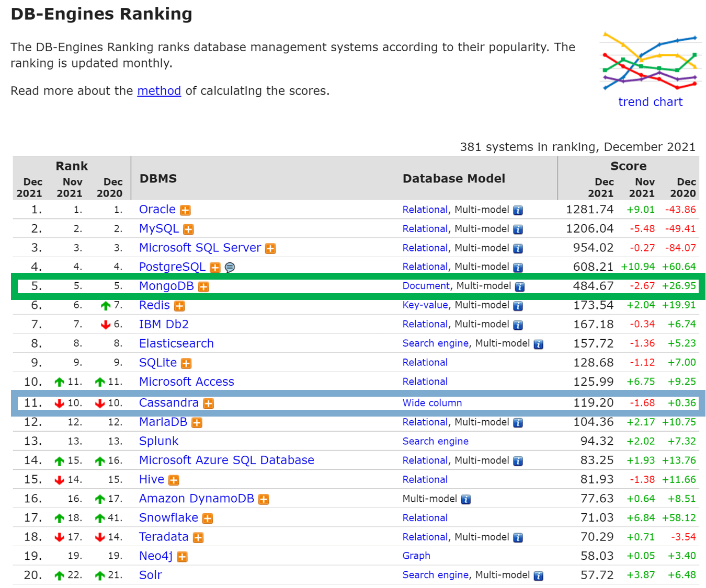
Task: Expand the MongoDB entry with its plus icon
Action: pyautogui.click(x=204, y=286)
